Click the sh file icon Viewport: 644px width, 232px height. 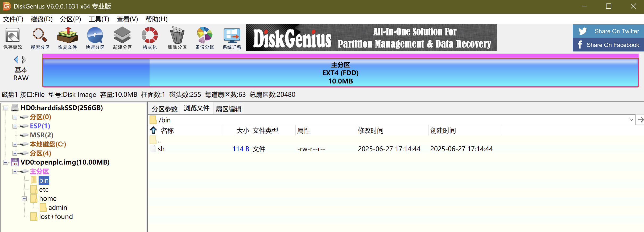coord(153,149)
